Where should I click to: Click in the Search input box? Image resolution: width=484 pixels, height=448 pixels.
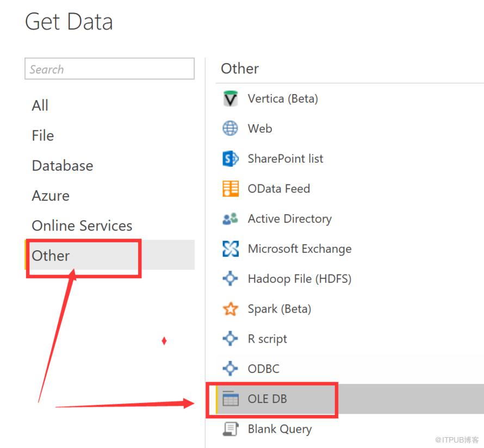[109, 69]
